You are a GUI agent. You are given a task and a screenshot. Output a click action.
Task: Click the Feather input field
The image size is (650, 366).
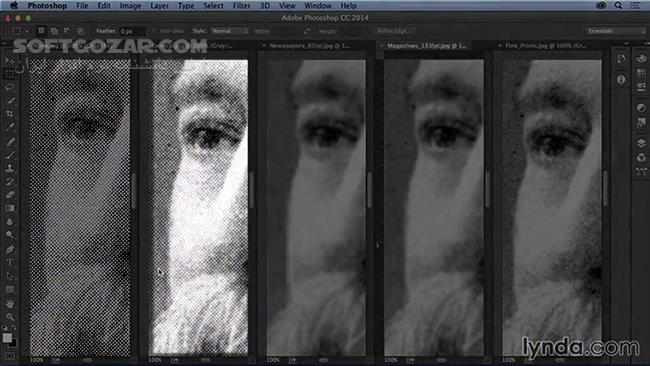pos(132,31)
